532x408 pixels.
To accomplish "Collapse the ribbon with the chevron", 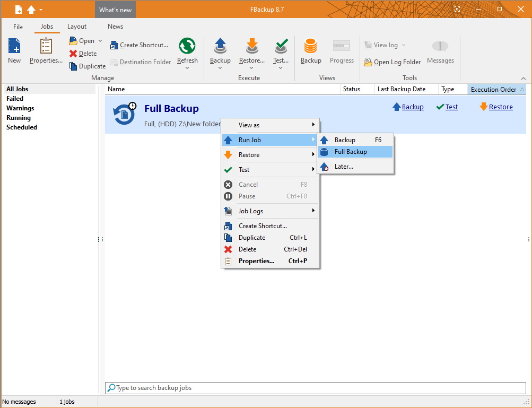I will [524, 79].
